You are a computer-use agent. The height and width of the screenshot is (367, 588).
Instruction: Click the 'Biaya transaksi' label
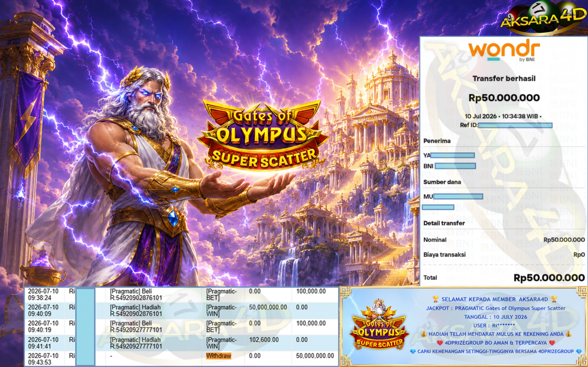444,254
